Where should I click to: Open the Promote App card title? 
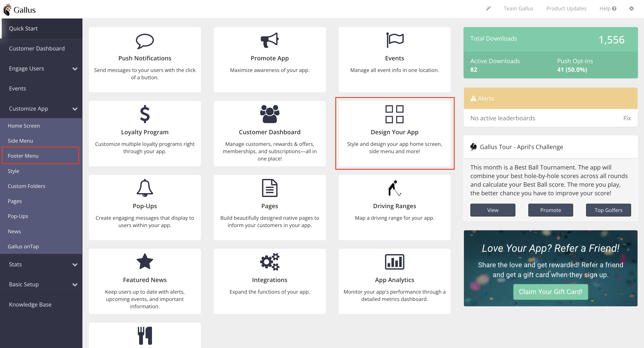click(x=269, y=58)
